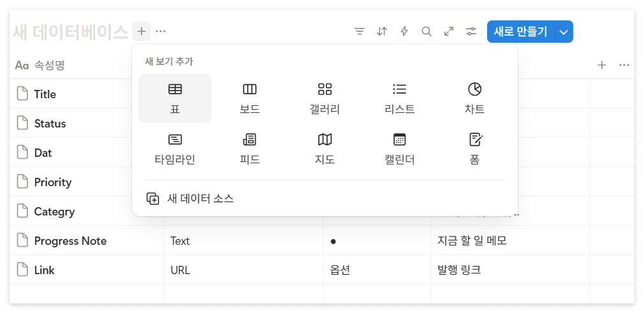Select the 지도 map view
This screenshot has height=313, width=644.
coord(325,149)
